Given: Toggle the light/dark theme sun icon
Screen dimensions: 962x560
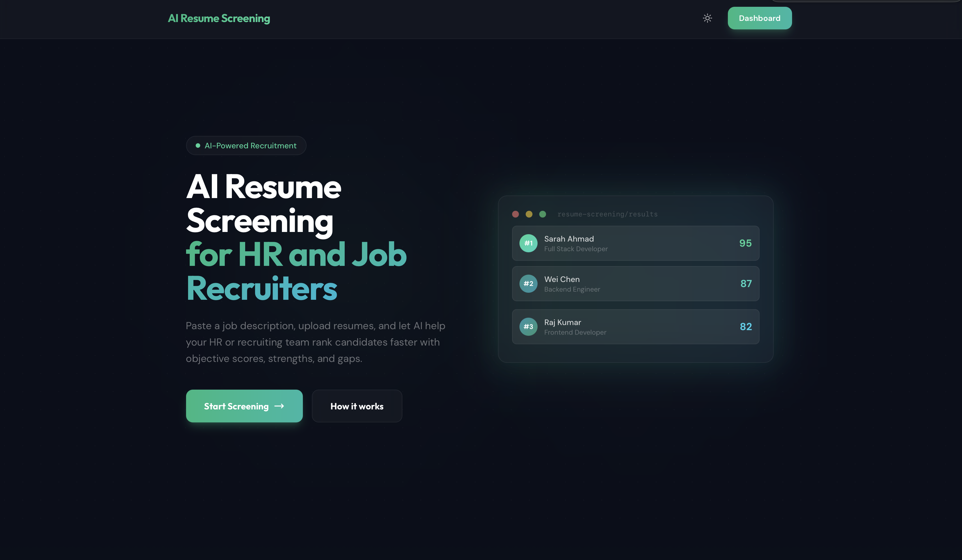Looking at the screenshot, I should 707,18.
